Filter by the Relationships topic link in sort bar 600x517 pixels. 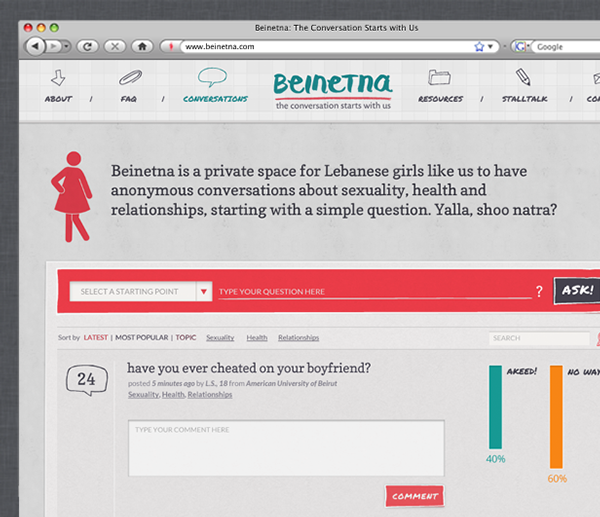pyautogui.click(x=298, y=338)
